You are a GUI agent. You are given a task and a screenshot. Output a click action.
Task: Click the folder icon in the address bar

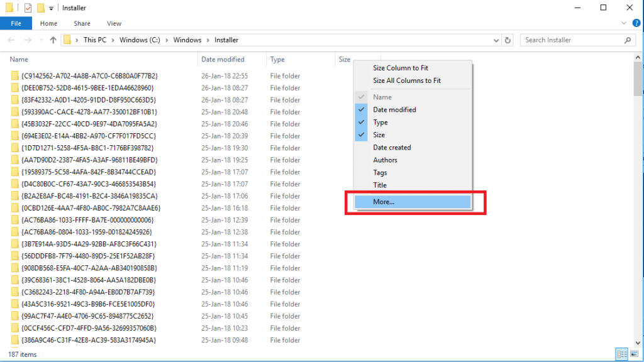[67, 40]
